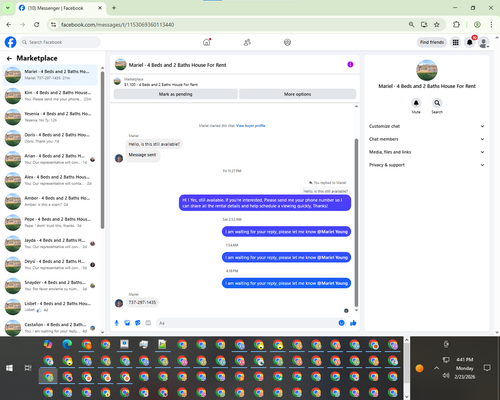Open the Yesenia conversation in the list

(50, 117)
